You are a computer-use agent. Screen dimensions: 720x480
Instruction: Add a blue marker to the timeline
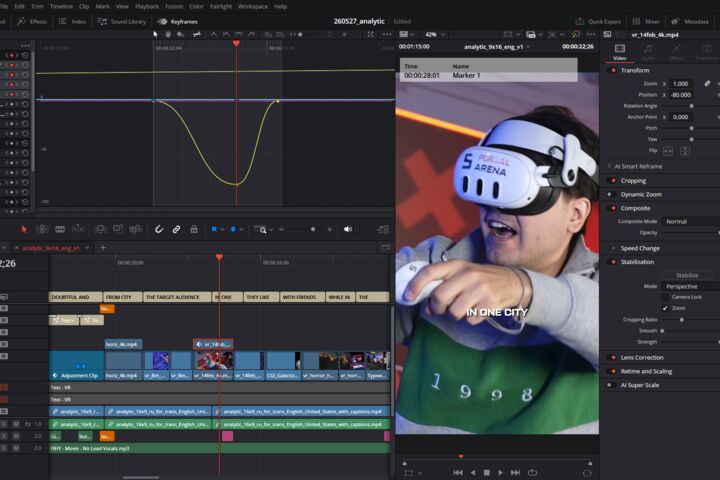[233, 229]
